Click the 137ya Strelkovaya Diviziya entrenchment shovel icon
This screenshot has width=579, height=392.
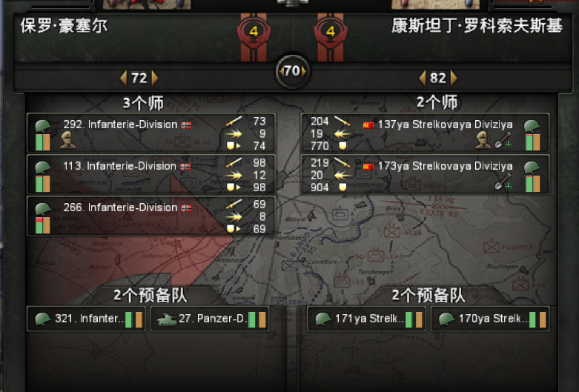(503, 141)
